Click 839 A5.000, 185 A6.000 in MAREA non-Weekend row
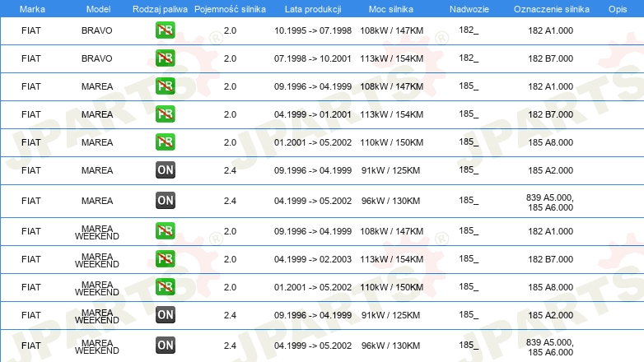Image resolution: width=644 pixels, height=362 pixels. (x=550, y=202)
